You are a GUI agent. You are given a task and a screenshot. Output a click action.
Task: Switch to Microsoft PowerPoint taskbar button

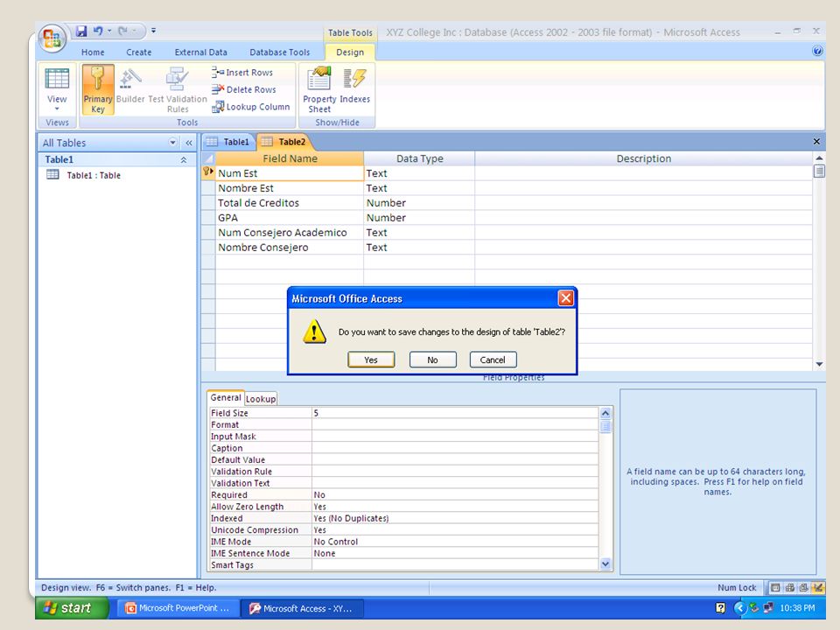pos(178,608)
